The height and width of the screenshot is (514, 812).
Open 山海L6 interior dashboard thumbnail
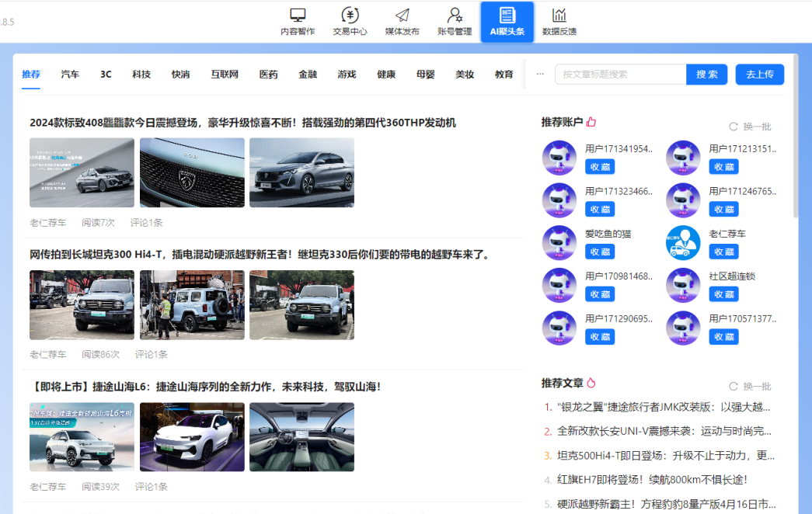[302, 437]
